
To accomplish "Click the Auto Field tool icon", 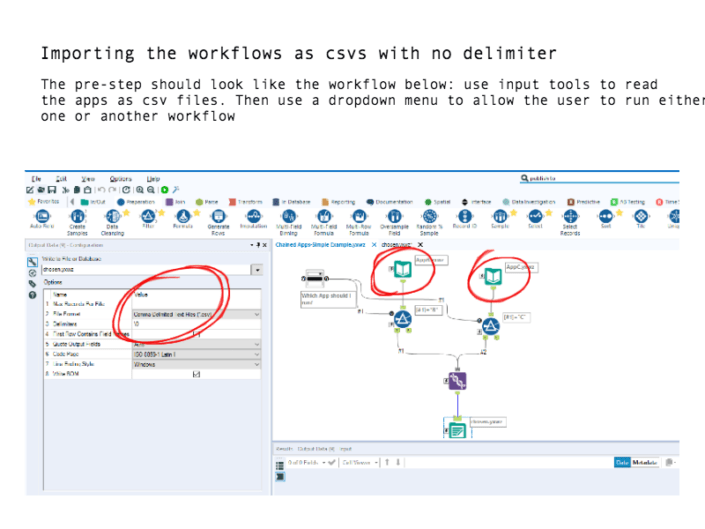I will (x=41, y=216).
